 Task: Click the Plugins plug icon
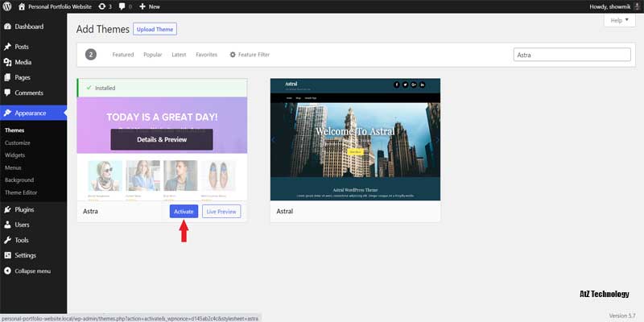click(x=7, y=209)
